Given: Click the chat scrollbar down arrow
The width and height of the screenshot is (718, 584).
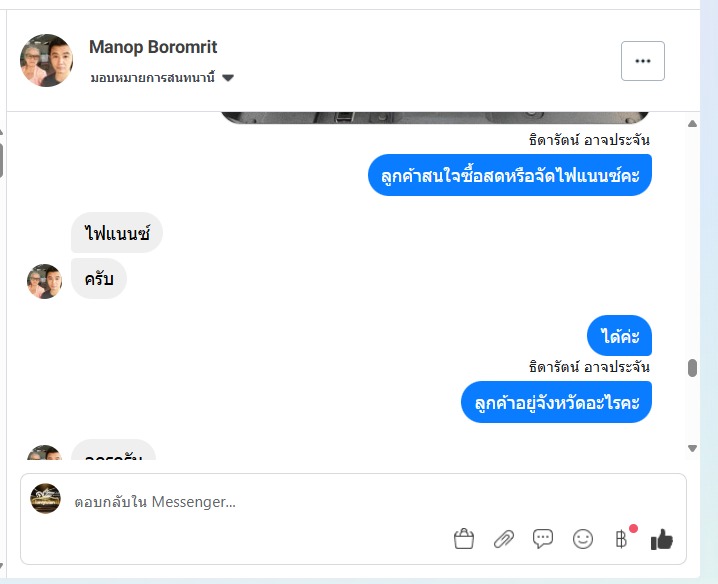Looking at the screenshot, I should [692, 448].
